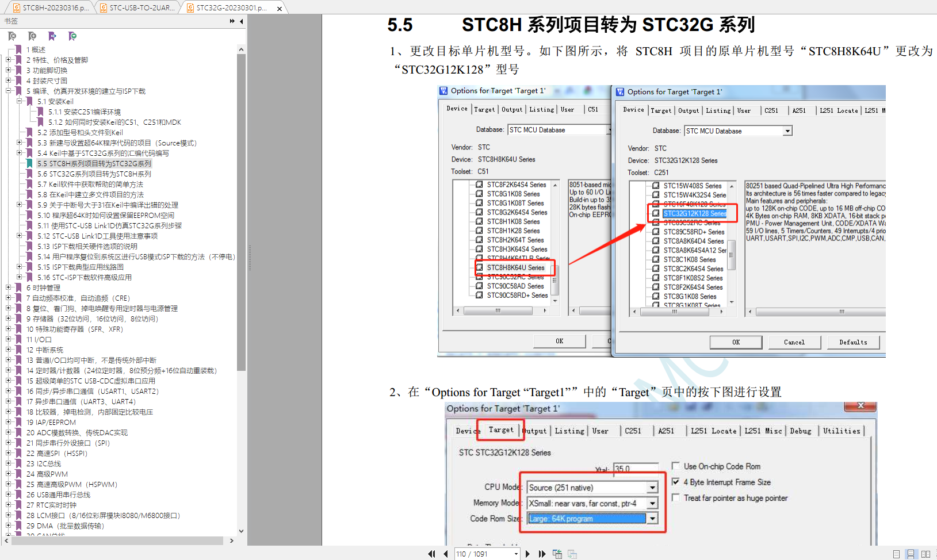Image resolution: width=937 pixels, height=560 pixels.
Task: Click the bookmark with green dropdown icon
Action: coord(72,36)
